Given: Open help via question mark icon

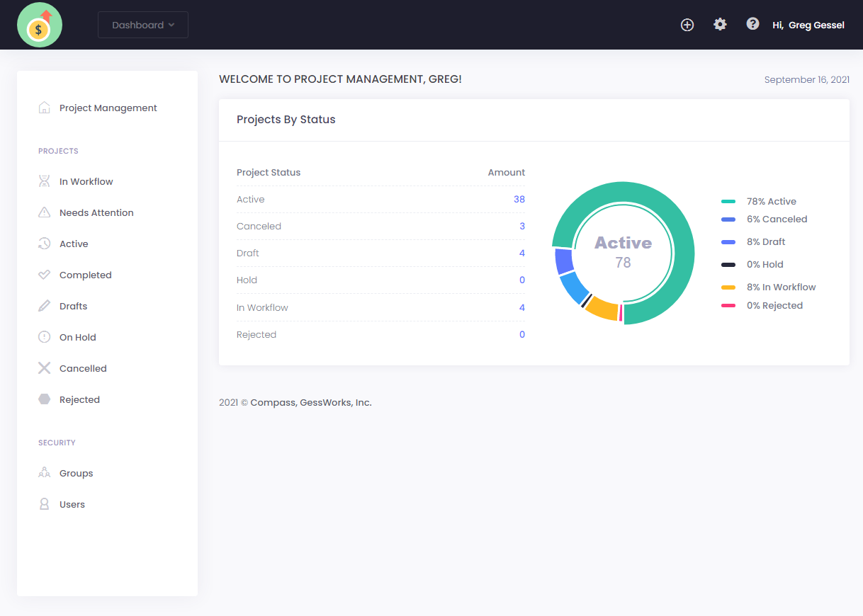Looking at the screenshot, I should coord(753,24).
